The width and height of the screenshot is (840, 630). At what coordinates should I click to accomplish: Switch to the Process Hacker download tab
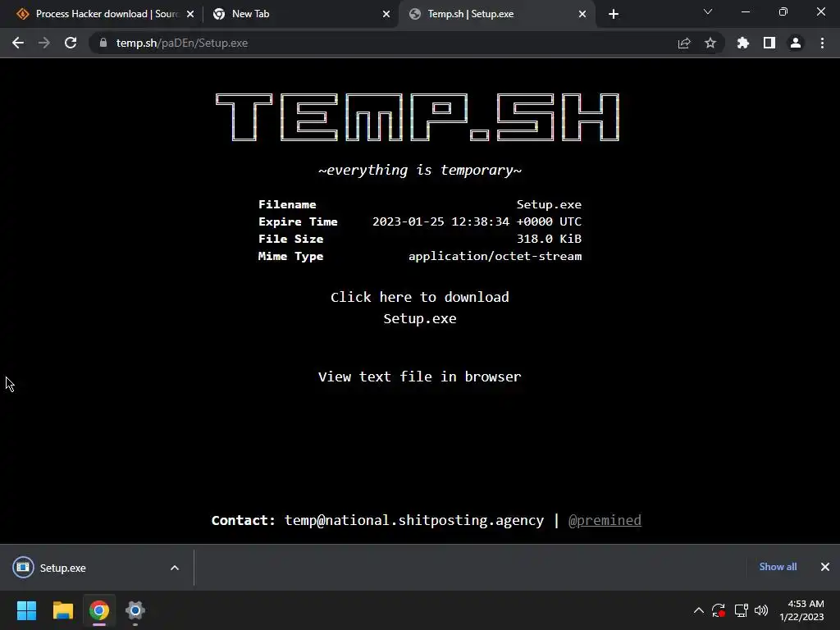(x=106, y=14)
